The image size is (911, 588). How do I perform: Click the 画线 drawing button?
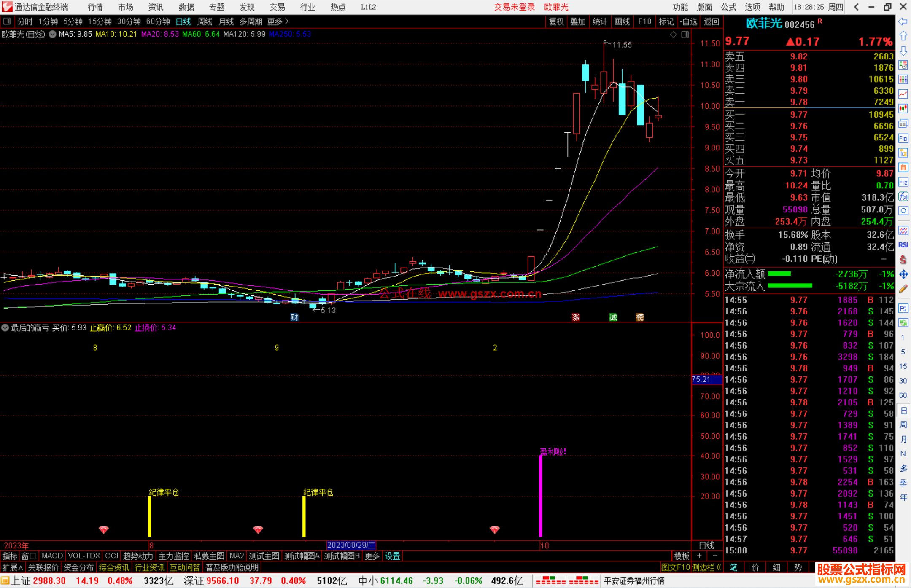coord(622,21)
